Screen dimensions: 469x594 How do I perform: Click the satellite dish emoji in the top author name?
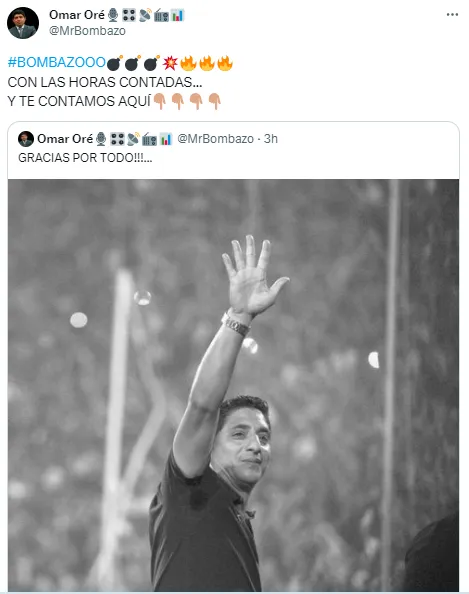coord(145,15)
